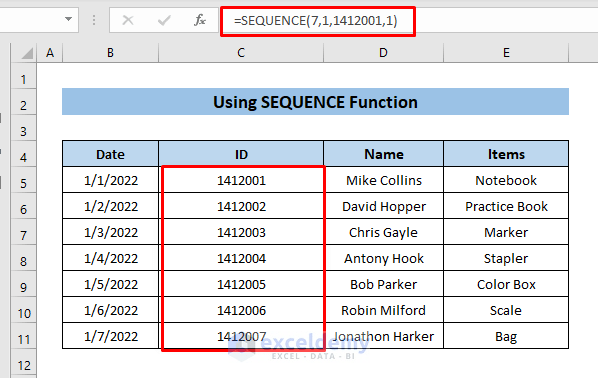The height and width of the screenshot is (378, 598).
Task: Select the cell with date 1/5/2022
Action: click(110, 284)
